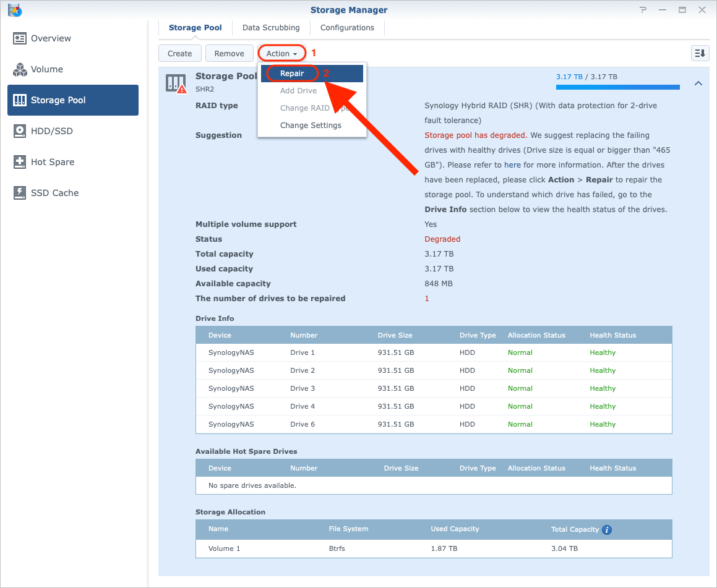Choose Change RAID Type menu entry
The height and width of the screenshot is (588, 717).
tap(312, 108)
